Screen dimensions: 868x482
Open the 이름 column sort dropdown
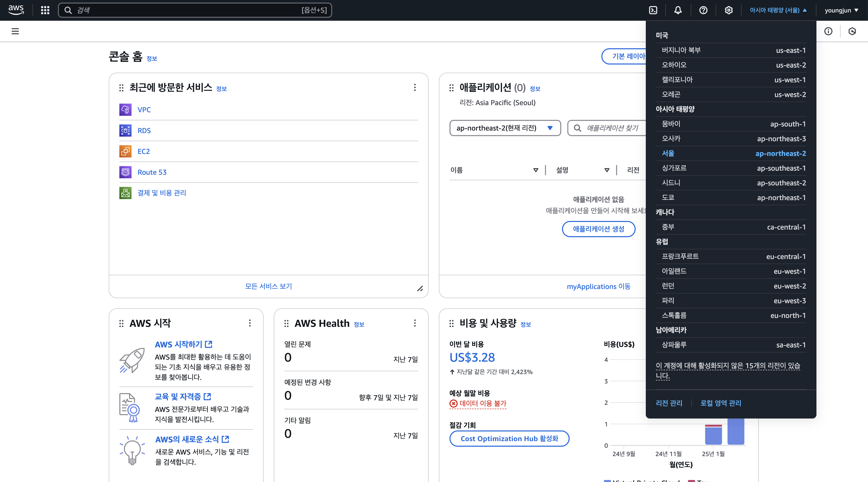click(535, 170)
